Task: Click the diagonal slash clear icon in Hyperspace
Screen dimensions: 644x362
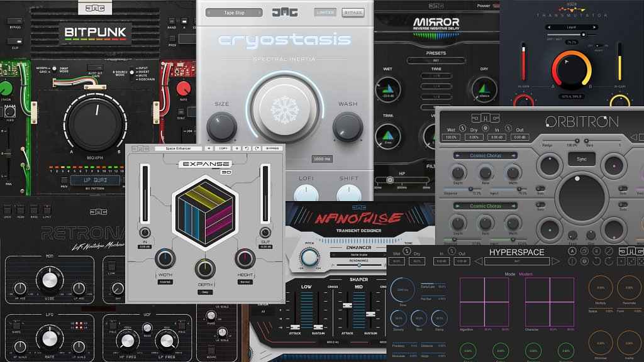Action: click(608, 251)
